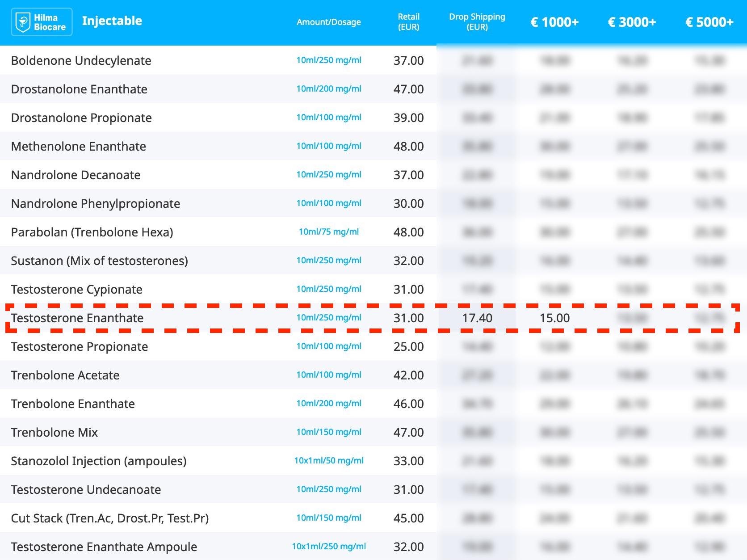Screen dimensions: 747x560
Task: Click the 48.00 retail price for Methenolone Enanthate
Action: tap(408, 146)
